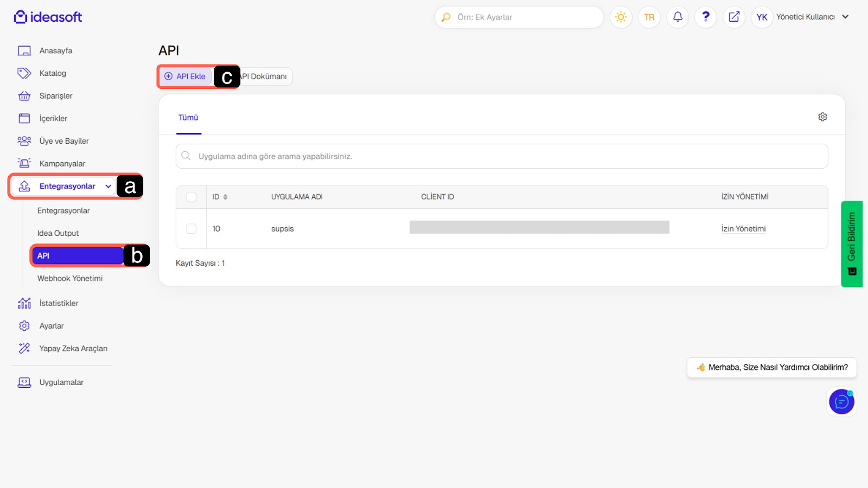Open the TR language selector
868x488 pixels.
[x=649, y=17]
